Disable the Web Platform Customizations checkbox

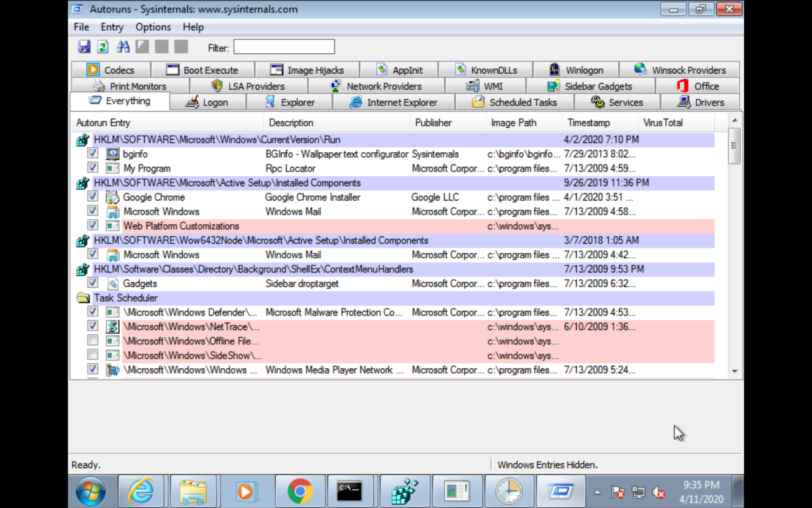(93, 225)
